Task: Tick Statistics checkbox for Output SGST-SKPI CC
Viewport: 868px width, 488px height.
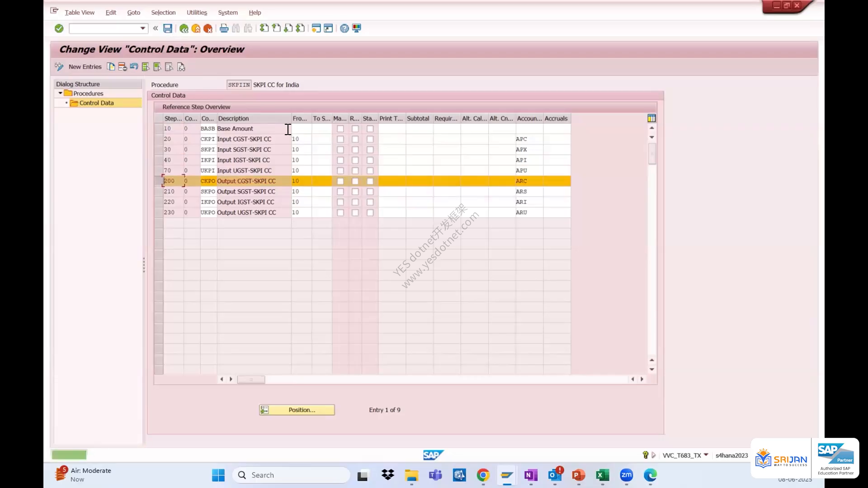Action: pos(370,192)
